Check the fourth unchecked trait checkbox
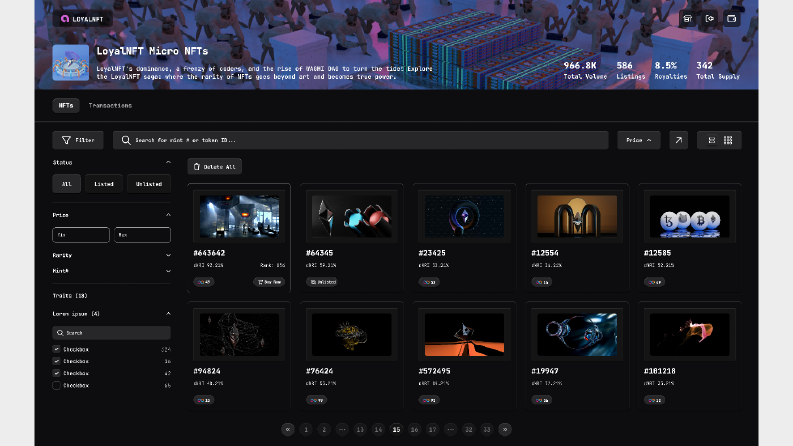 (57, 385)
